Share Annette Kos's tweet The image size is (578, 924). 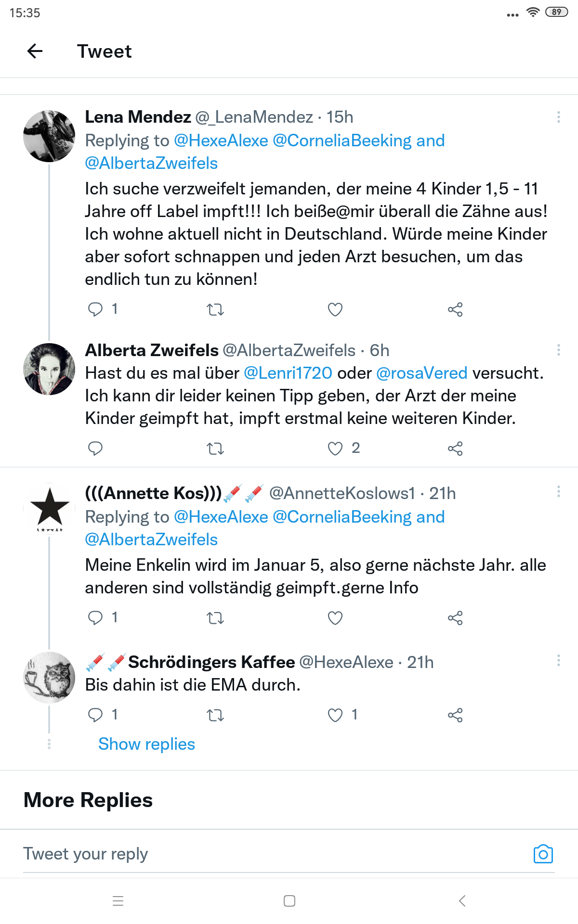(455, 618)
